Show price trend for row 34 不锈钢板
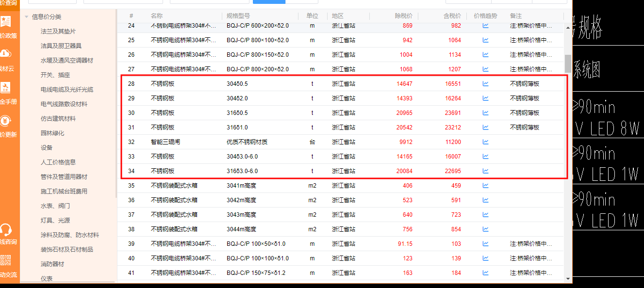The height and width of the screenshot is (288, 644). 485,171
